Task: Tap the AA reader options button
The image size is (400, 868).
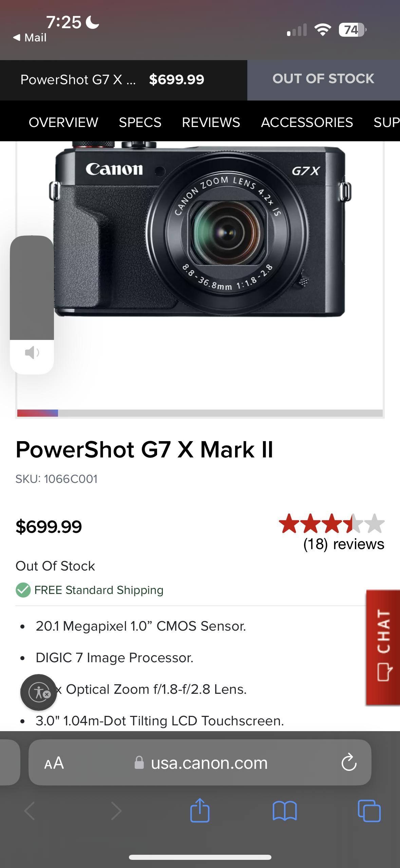Action: click(x=54, y=763)
